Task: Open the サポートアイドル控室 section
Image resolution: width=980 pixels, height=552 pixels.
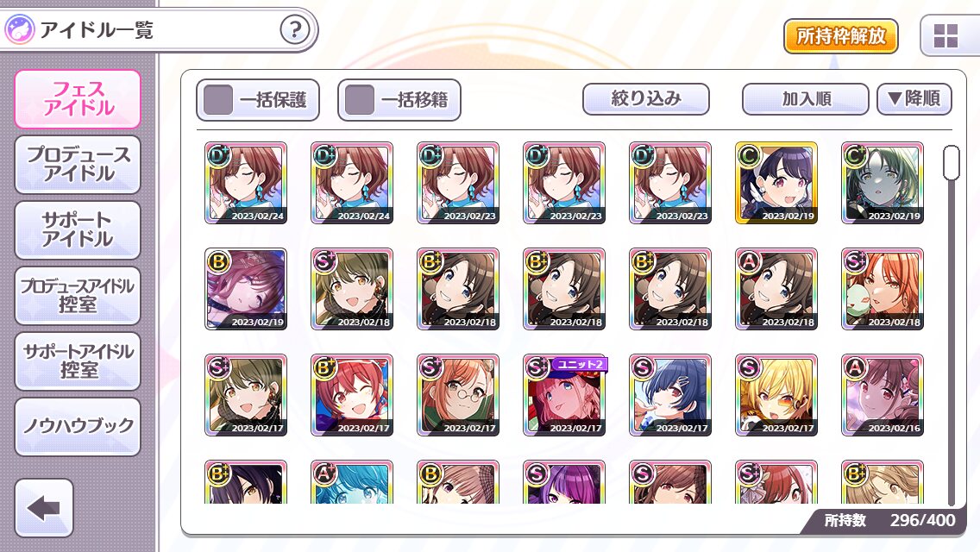Action: point(78,361)
